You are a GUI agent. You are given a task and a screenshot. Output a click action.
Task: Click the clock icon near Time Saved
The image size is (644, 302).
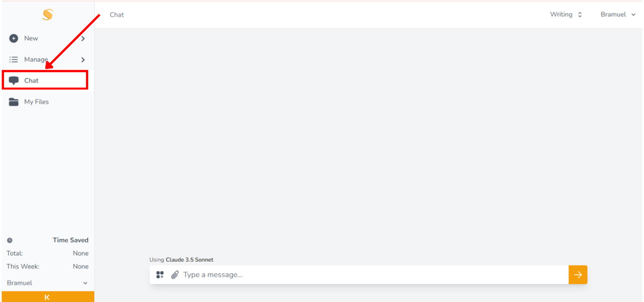pyautogui.click(x=10, y=240)
